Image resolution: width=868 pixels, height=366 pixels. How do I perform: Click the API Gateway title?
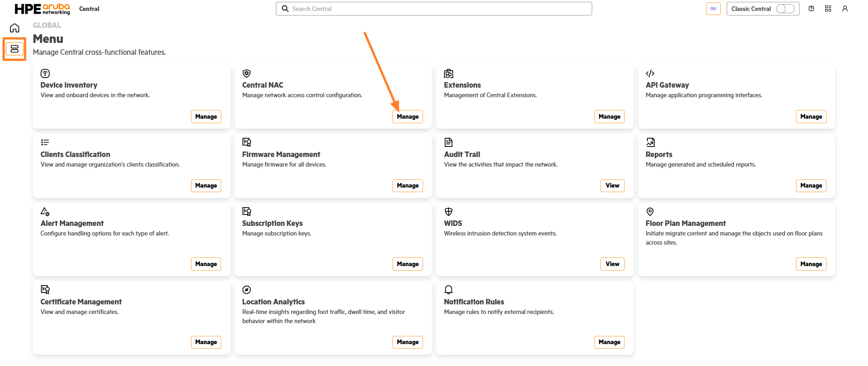pos(667,85)
